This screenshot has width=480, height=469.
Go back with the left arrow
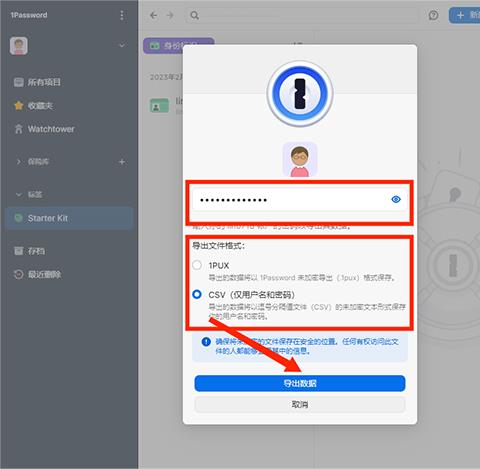pyautogui.click(x=153, y=15)
